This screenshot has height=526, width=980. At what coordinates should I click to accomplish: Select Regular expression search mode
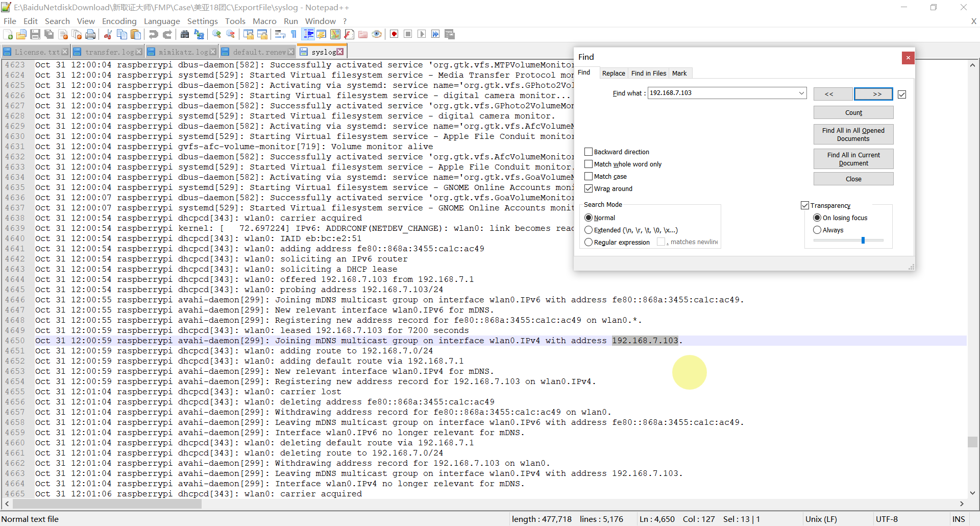pos(589,242)
